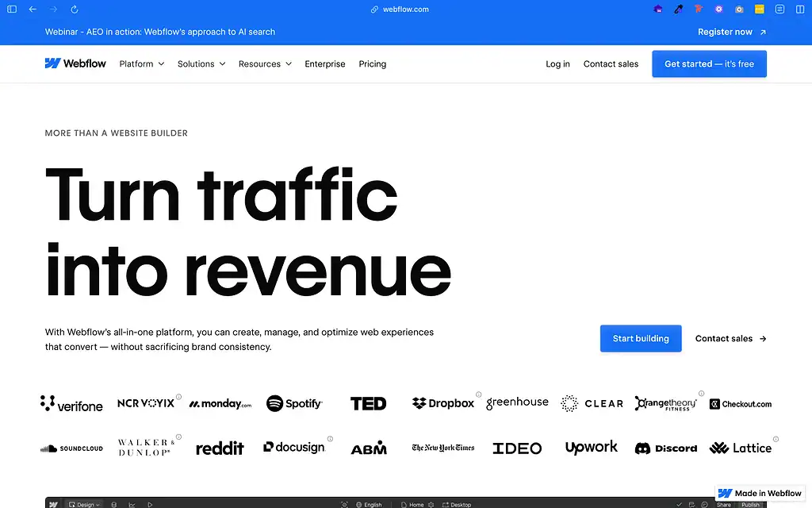Click the Get started — it's free button

(709, 63)
